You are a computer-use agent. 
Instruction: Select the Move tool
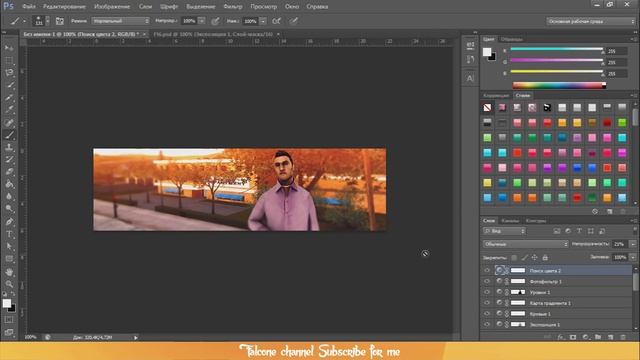tap(9, 48)
